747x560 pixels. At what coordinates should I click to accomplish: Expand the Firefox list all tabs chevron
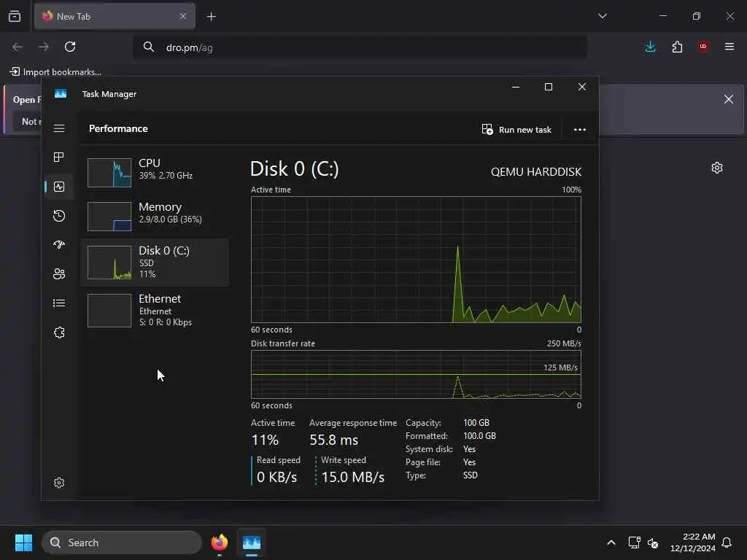click(602, 16)
